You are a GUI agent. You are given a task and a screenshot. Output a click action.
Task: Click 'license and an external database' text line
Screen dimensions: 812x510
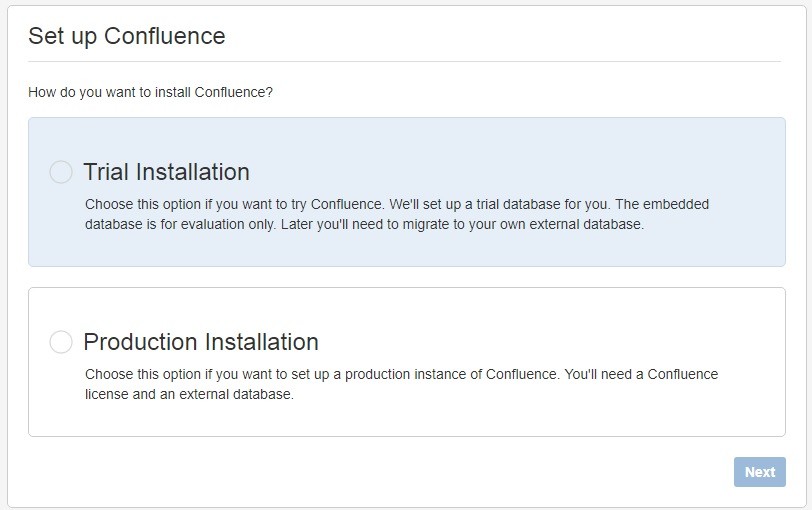pyautogui.click(x=189, y=394)
